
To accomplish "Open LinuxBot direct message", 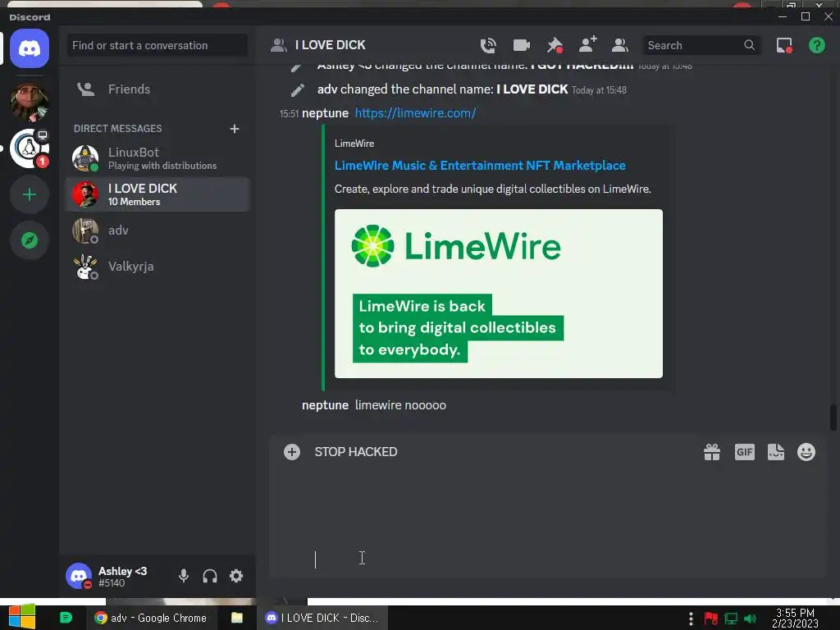I will pyautogui.click(x=158, y=158).
